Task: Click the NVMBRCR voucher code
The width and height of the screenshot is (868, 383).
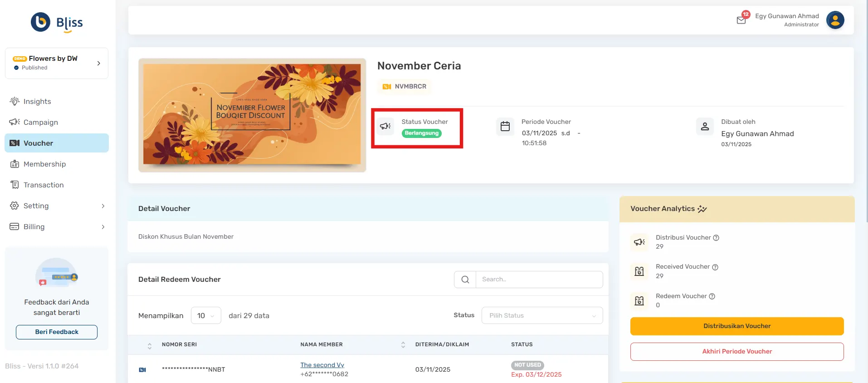Action: click(410, 86)
